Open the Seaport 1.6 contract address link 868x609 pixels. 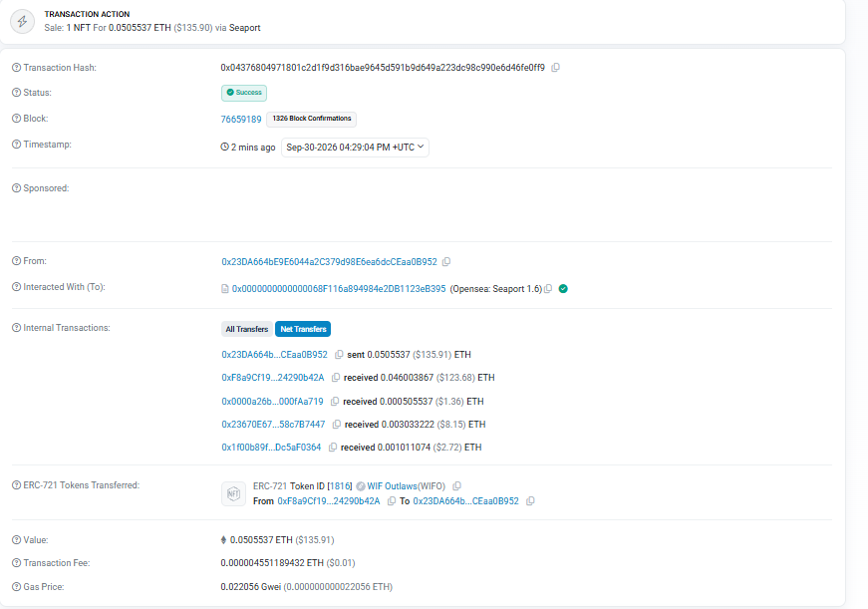pyautogui.click(x=338, y=289)
